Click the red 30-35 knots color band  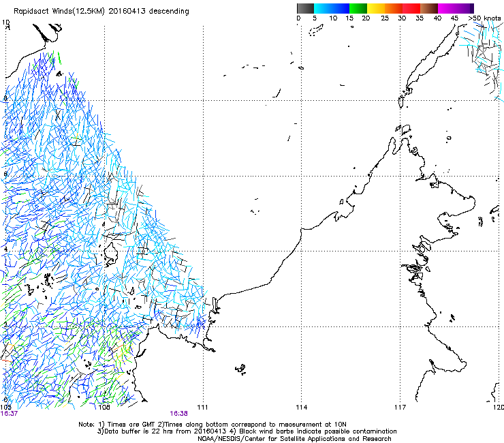tap(411, 8)
